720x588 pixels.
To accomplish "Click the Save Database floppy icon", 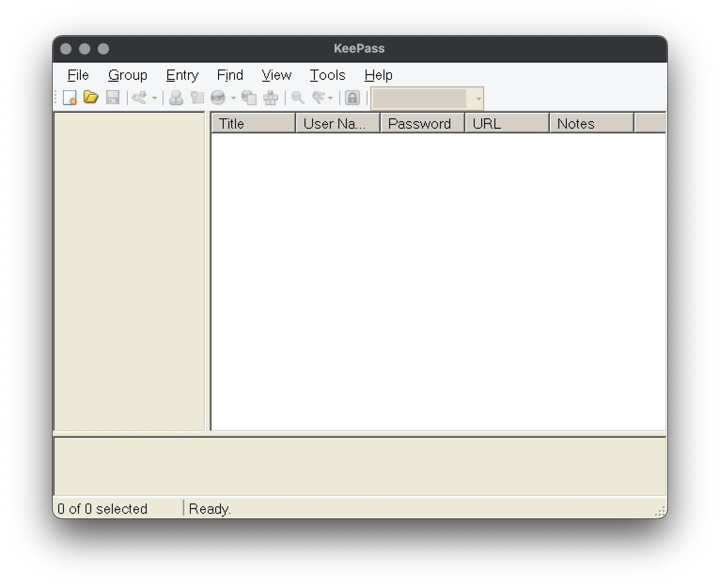I will [x=113, y=98].
